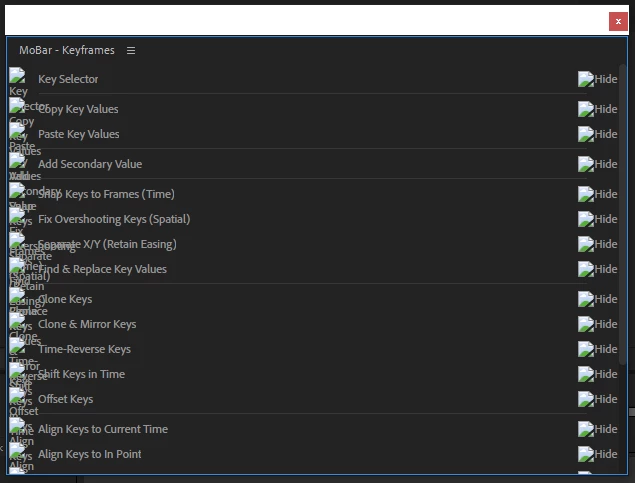635x483 pixels.
Task: Hide the Add Secondary Value tool
Action: [598, 164]
